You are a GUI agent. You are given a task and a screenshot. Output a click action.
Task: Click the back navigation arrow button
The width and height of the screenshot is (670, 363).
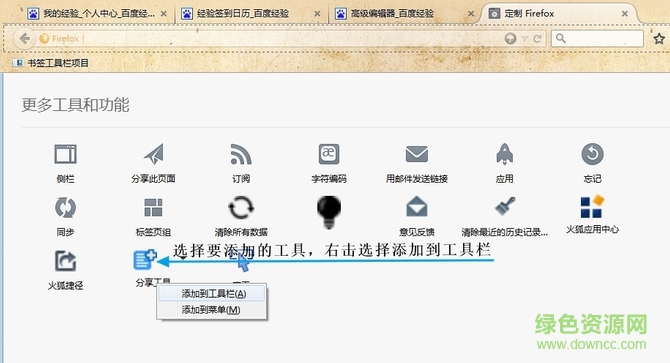[x=24, y=38]
